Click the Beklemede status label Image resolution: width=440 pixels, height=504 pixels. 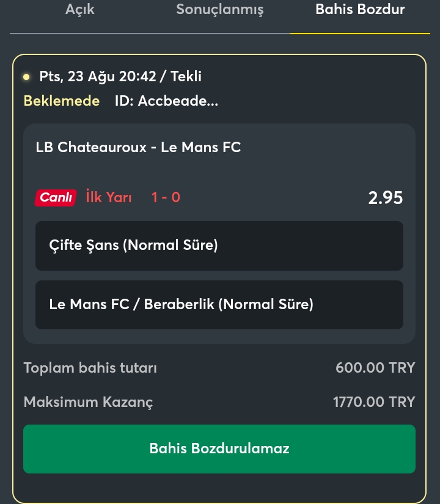[62, 101]
